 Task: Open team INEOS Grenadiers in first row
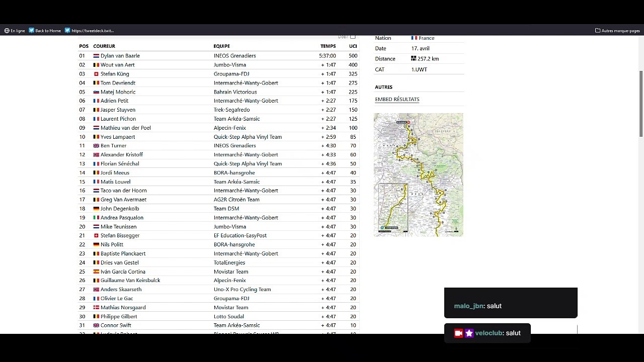[x=234, y=56]
